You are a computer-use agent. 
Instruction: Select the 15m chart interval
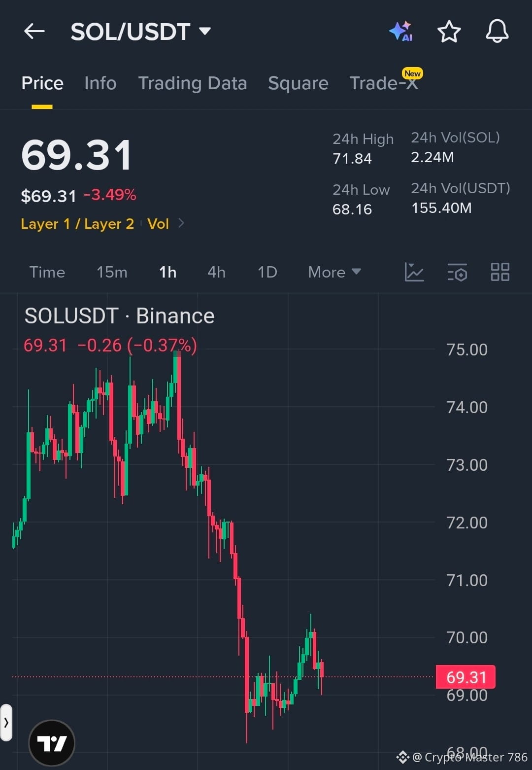click(x=112, y=272)
